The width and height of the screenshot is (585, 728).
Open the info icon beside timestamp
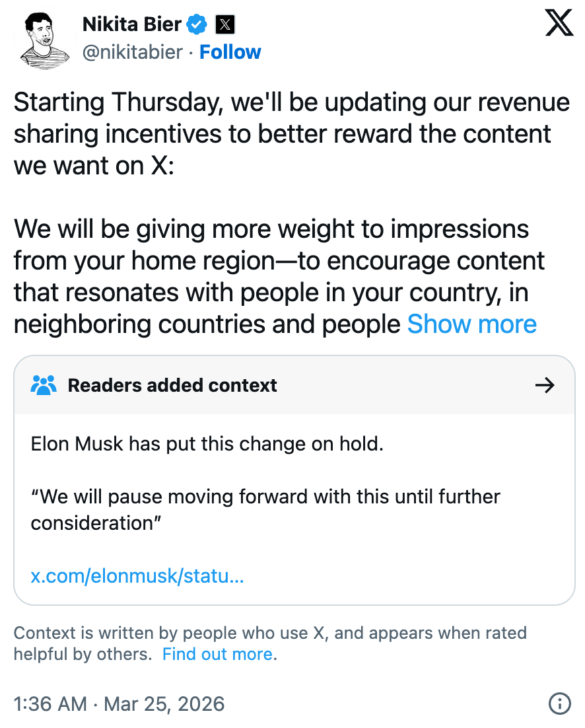559,704
